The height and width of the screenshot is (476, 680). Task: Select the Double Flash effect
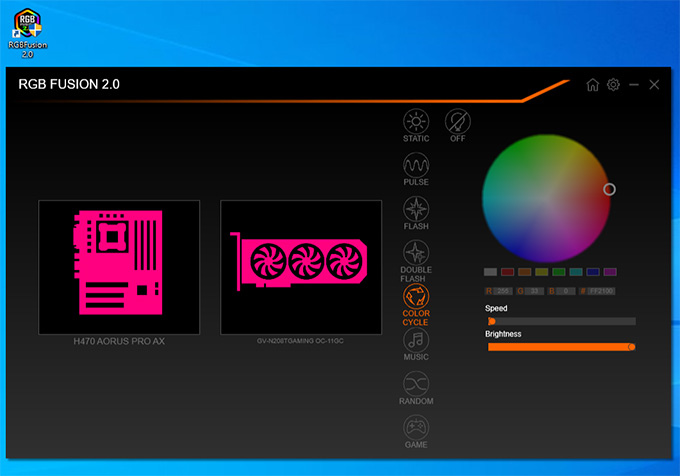tap(416, 261)
